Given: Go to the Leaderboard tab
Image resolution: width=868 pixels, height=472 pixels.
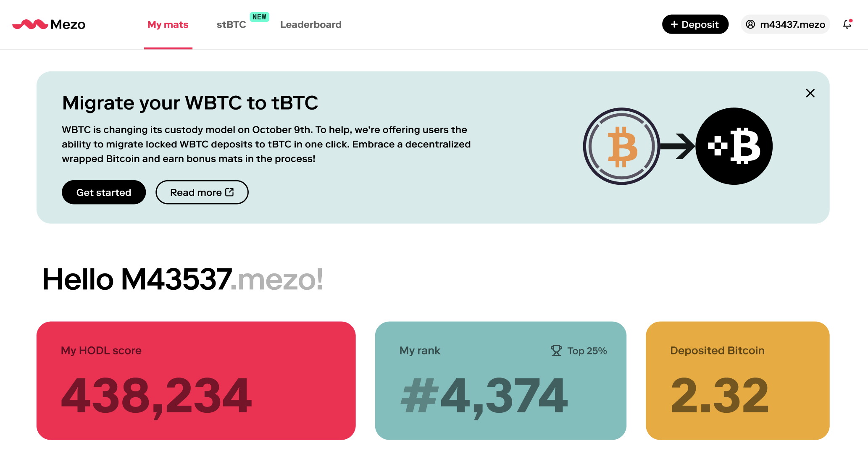Looking at the screenshot, I should click(311, 24).
